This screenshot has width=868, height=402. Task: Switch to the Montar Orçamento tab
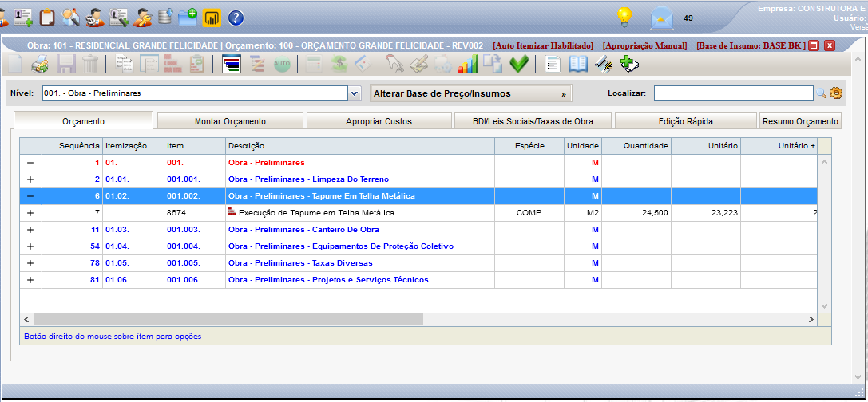[x=230, y=121]
